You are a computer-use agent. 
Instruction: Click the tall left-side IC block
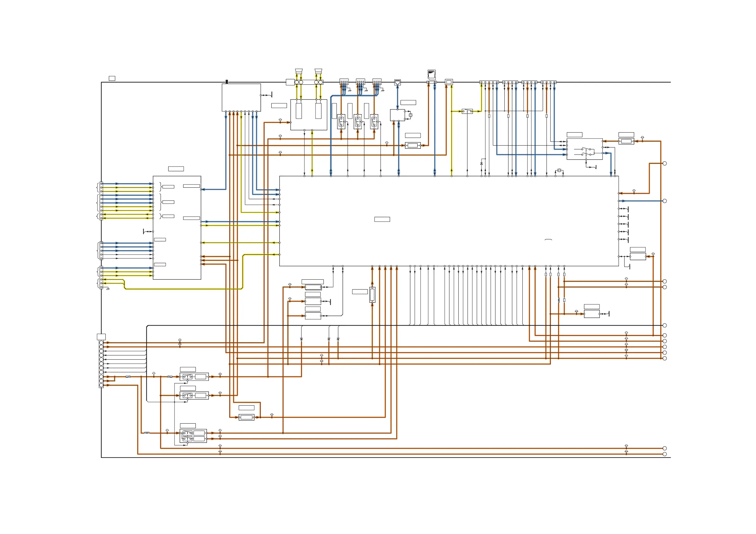click(177, 228)
